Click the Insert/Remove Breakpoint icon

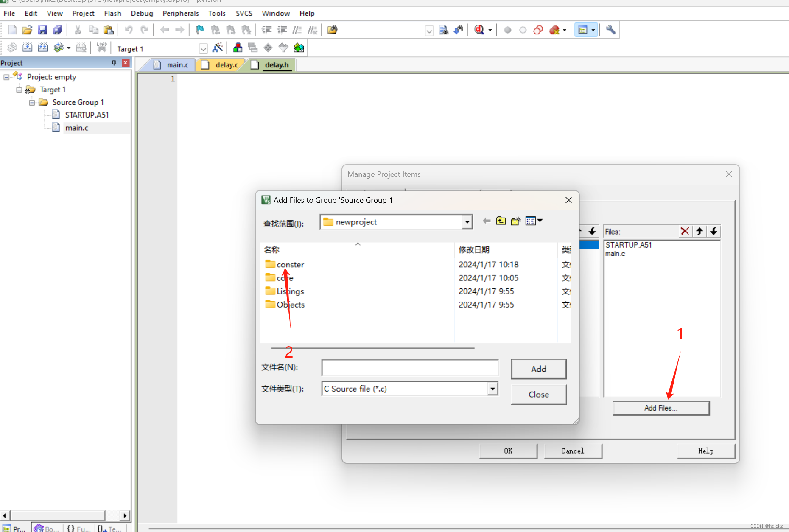click(507, 30)
